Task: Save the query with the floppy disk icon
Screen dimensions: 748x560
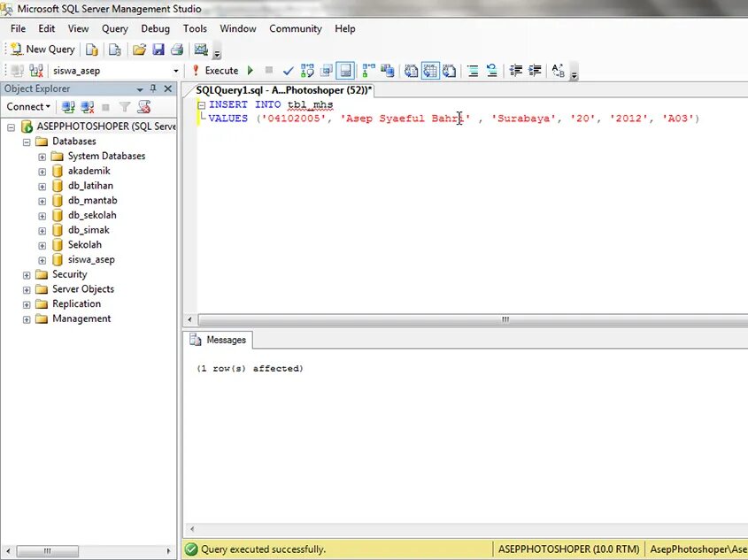Action: [158, 49]
